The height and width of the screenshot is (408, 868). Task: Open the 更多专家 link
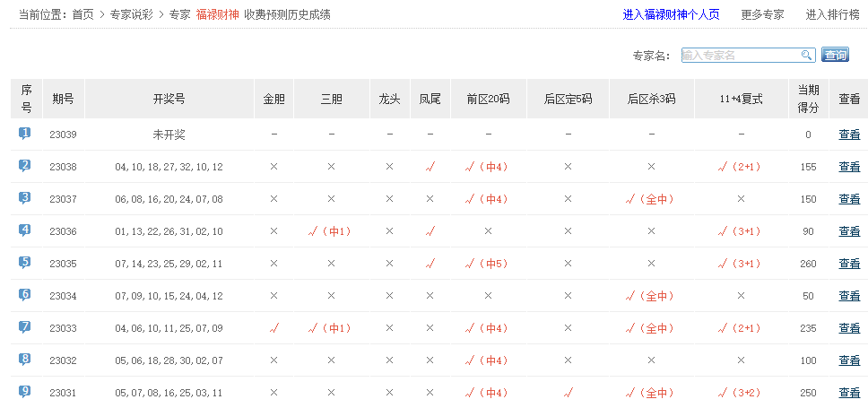762,15
